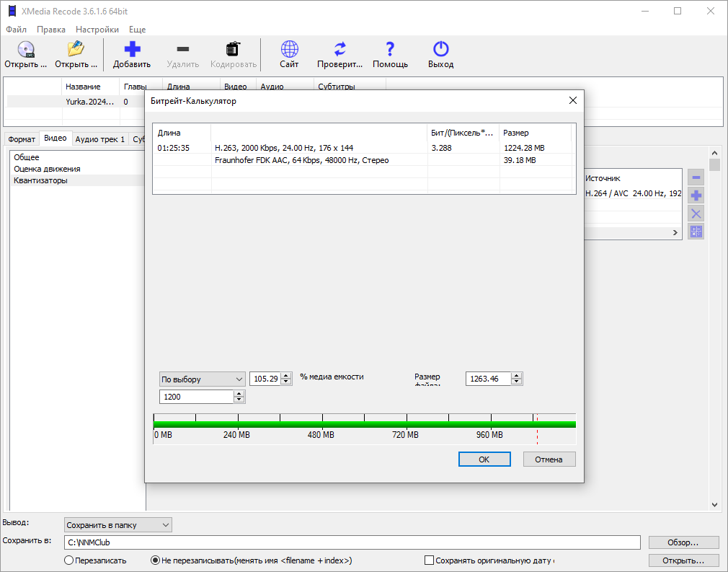
Task: Click the 1263.46 file size field
Action: click(x=489, y=379)
